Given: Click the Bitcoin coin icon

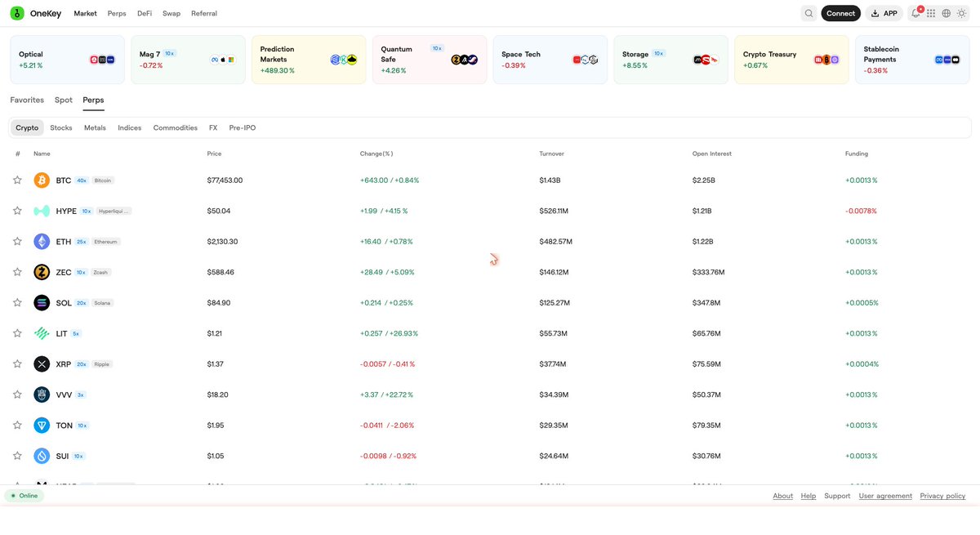Looking at the screenshot, I should coord(42,180).
